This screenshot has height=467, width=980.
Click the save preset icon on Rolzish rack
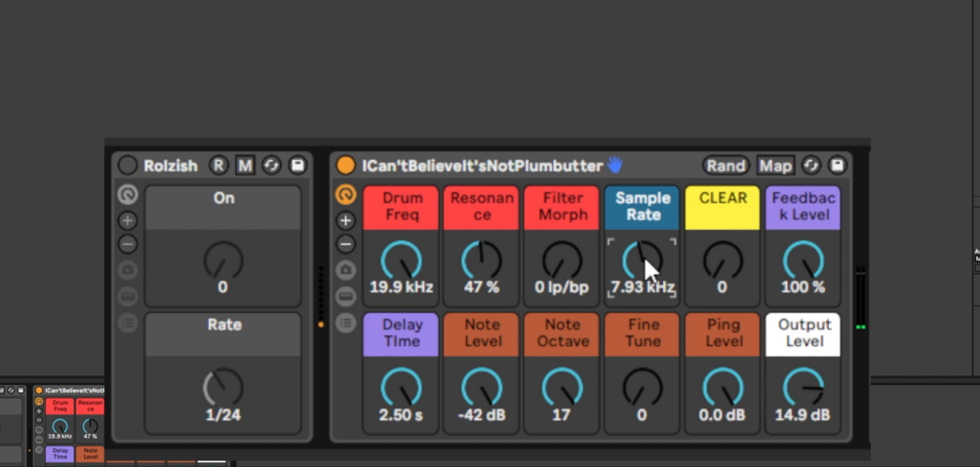pyautogui.click(x=298, y=165)
